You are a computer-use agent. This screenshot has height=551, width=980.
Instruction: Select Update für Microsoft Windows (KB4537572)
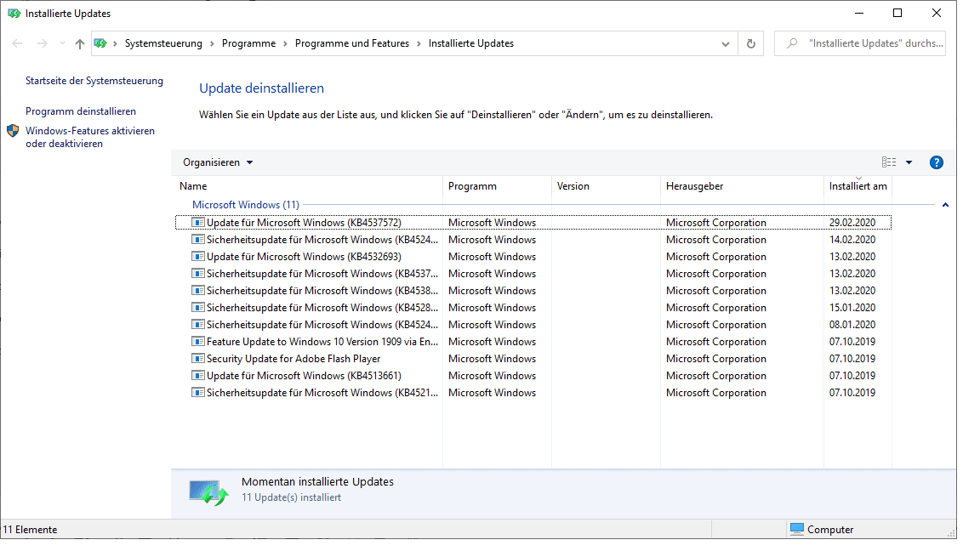(x=303, y=223)
